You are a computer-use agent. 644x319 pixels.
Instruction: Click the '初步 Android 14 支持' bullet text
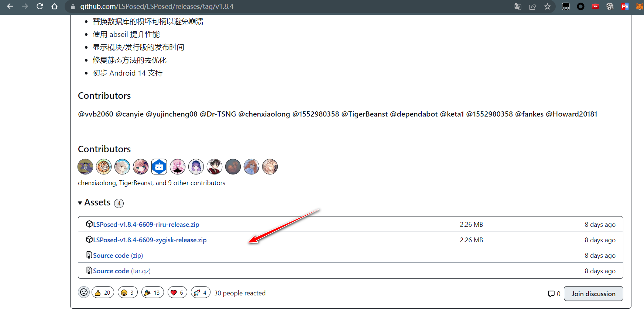pyautogui.click(x=128, y=73)
